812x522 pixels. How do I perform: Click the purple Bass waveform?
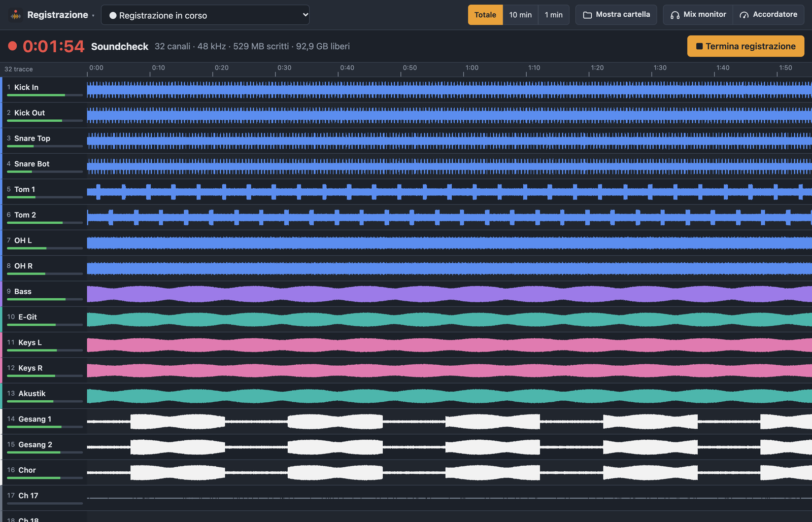pyautogui.click(x=449, y=294)
